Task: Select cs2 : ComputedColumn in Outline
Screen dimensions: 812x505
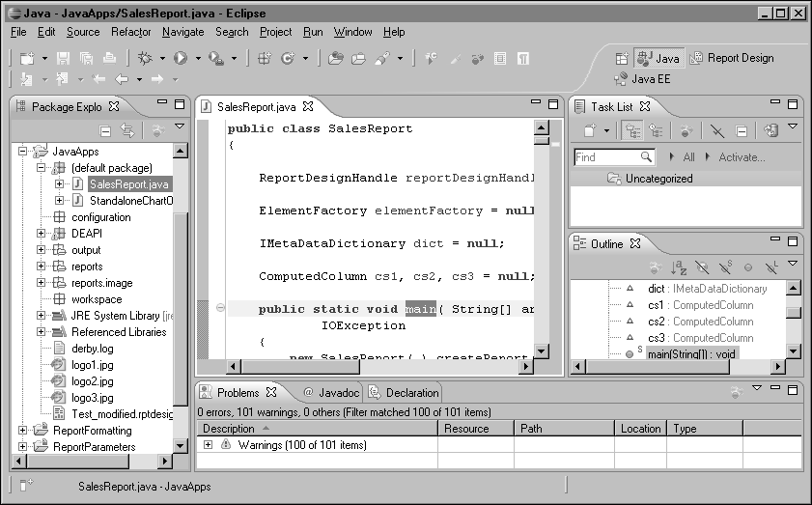Action: pos(701,322)
